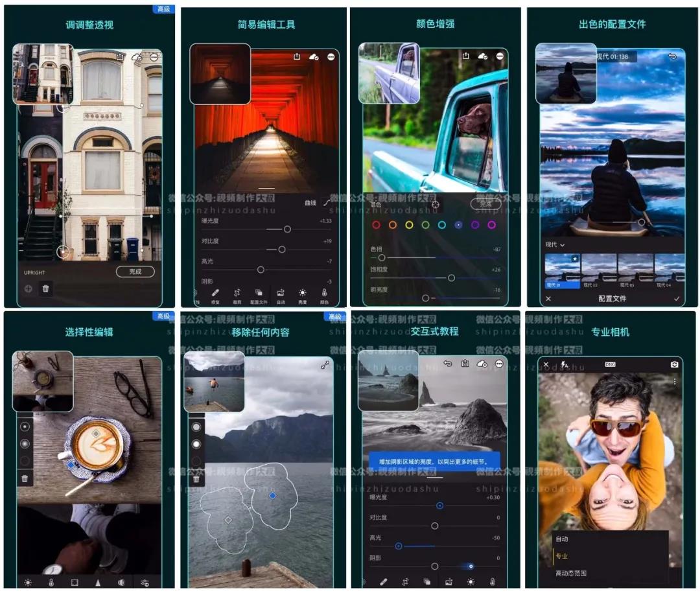Open more menu in 交互式教程 panel

coord(499,364)
